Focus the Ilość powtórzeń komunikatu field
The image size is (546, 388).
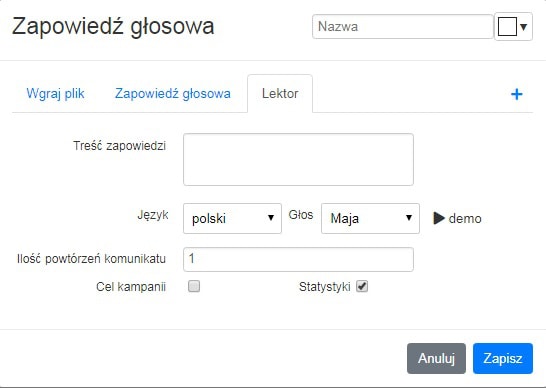pos(298,259)
